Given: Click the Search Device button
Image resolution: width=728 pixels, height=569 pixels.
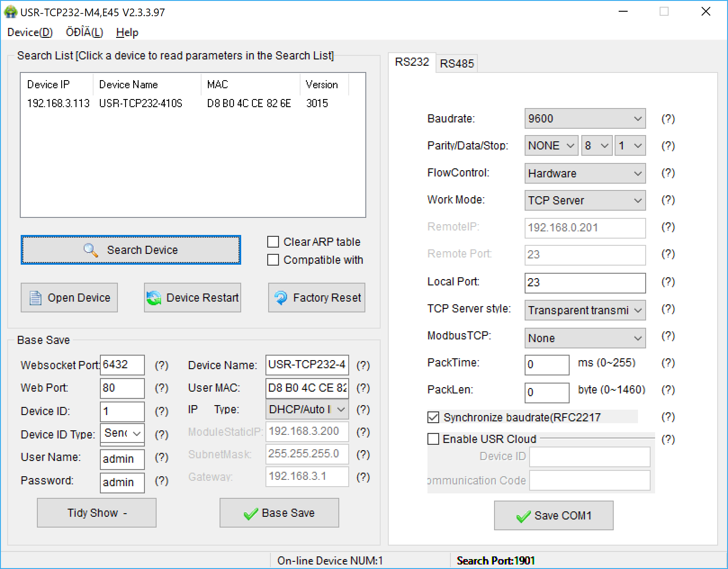Looking at the screenshot, I should pos(130,250).
